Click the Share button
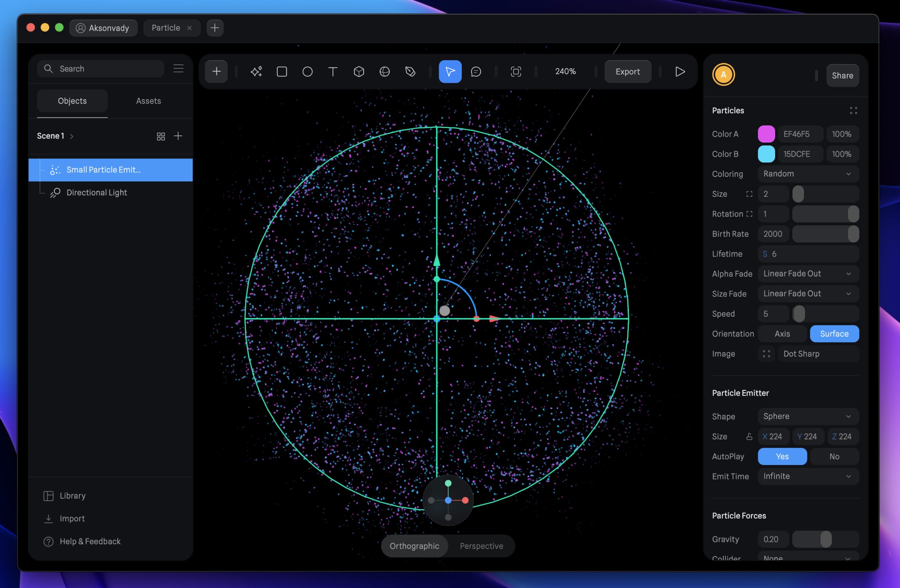The image size is (900, 588). (842, 75)
